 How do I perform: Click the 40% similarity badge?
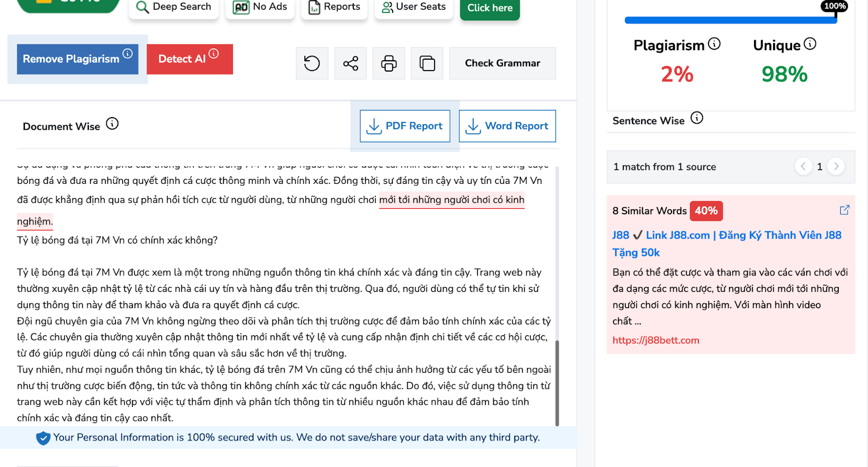(x=706, y=211)
